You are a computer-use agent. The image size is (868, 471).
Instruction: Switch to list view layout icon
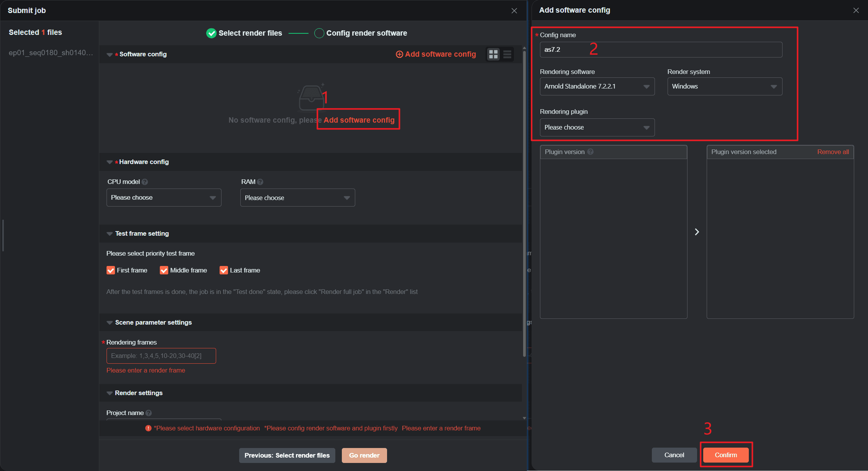point(507,54)
